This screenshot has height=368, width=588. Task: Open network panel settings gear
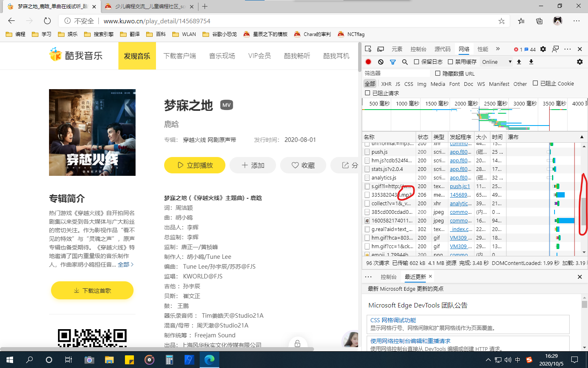pos(580,62)
